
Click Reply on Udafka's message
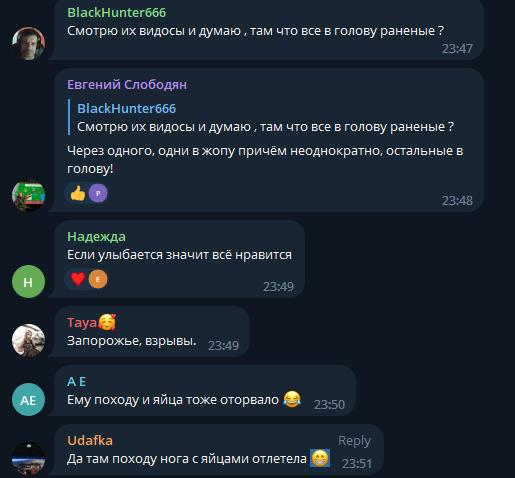click(x=354, y=441)
